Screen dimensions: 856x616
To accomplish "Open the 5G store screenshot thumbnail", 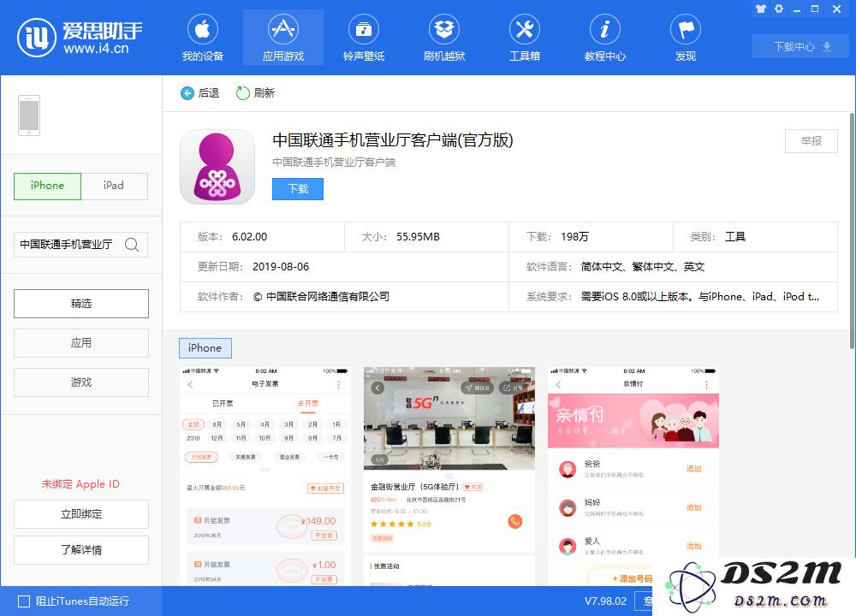I will click(x=449, y=476).
